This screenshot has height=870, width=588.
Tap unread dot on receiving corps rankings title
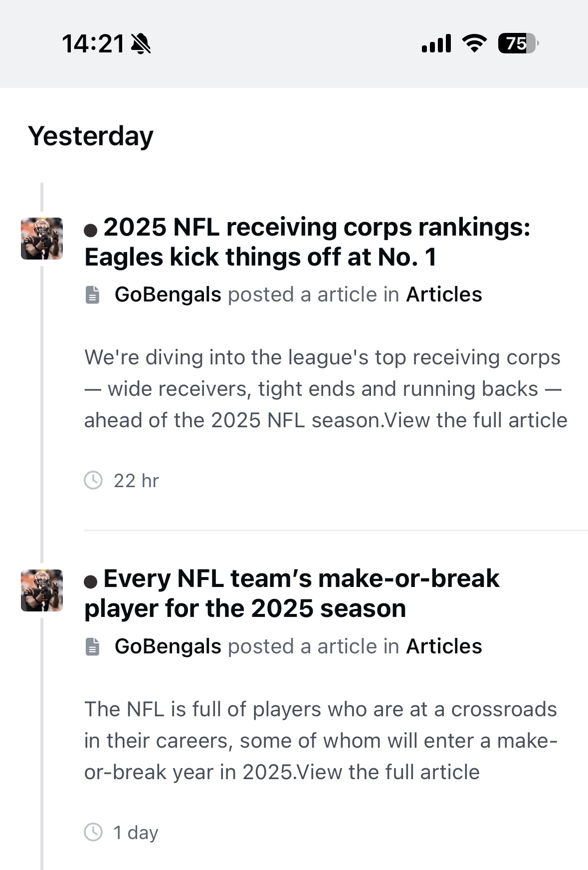91,230
